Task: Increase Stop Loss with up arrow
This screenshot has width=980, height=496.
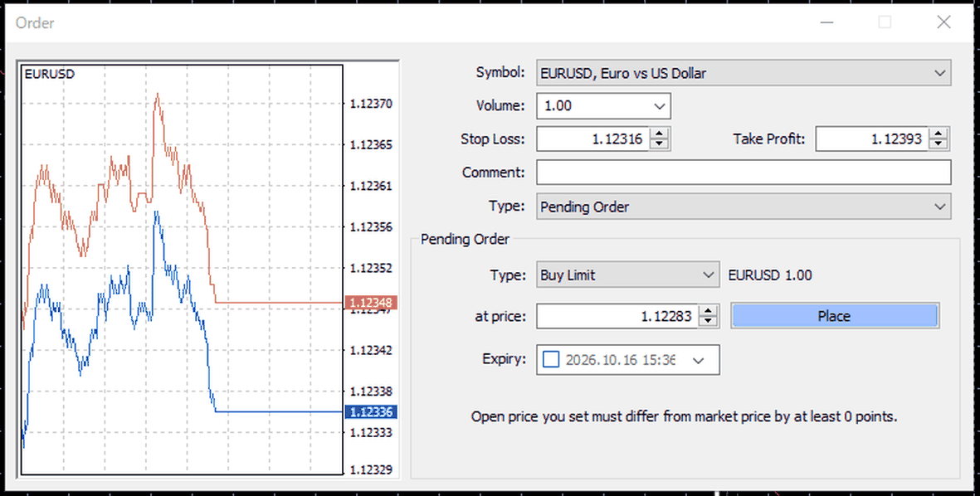Action: click(x=659, y=133)
